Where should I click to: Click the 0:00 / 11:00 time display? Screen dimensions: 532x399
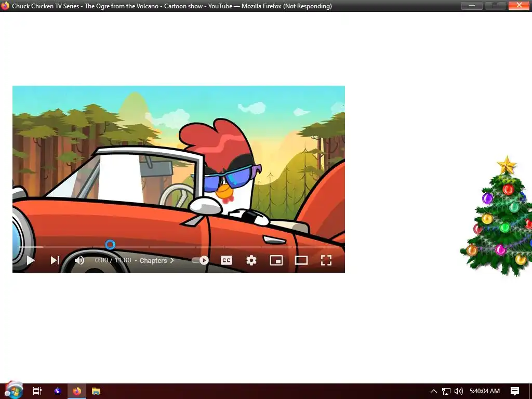click(x=113, y=260)
